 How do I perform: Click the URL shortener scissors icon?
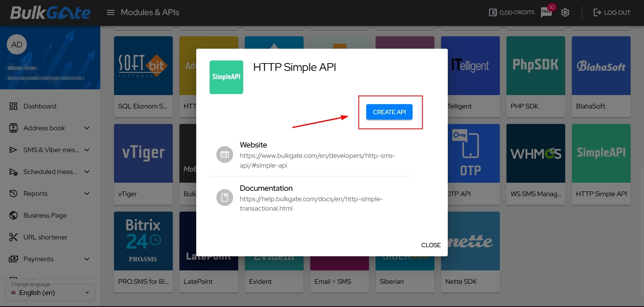pyautogui.click(x=13, y=237)
